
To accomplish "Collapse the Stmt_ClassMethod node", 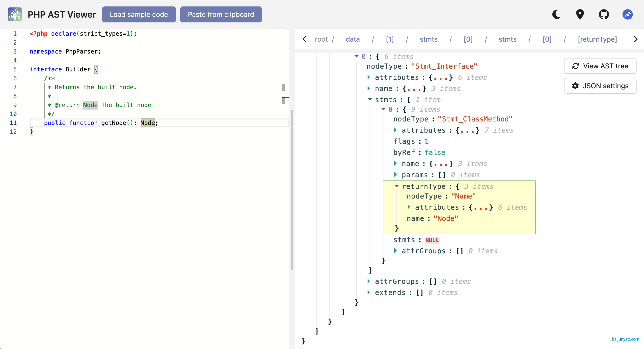I will click(383, 109).
